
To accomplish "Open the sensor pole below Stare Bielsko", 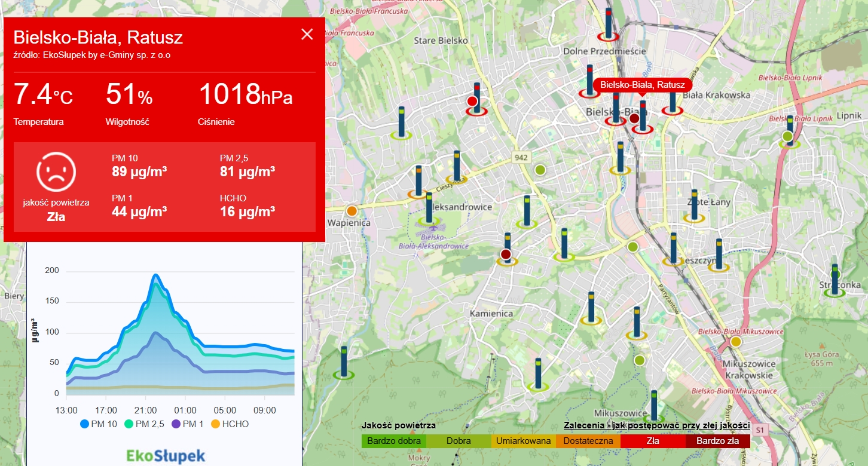I will 477,98.
